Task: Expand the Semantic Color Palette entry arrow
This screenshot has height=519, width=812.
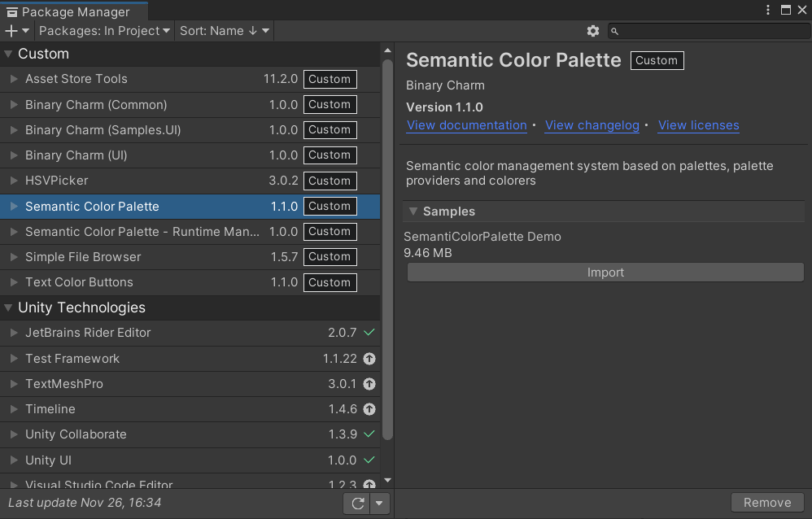Action: [x=14, y=206]
